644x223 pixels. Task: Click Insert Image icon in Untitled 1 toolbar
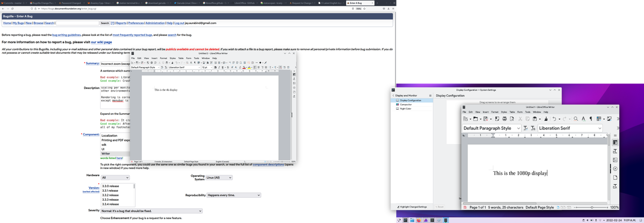(x=609, y=119)
